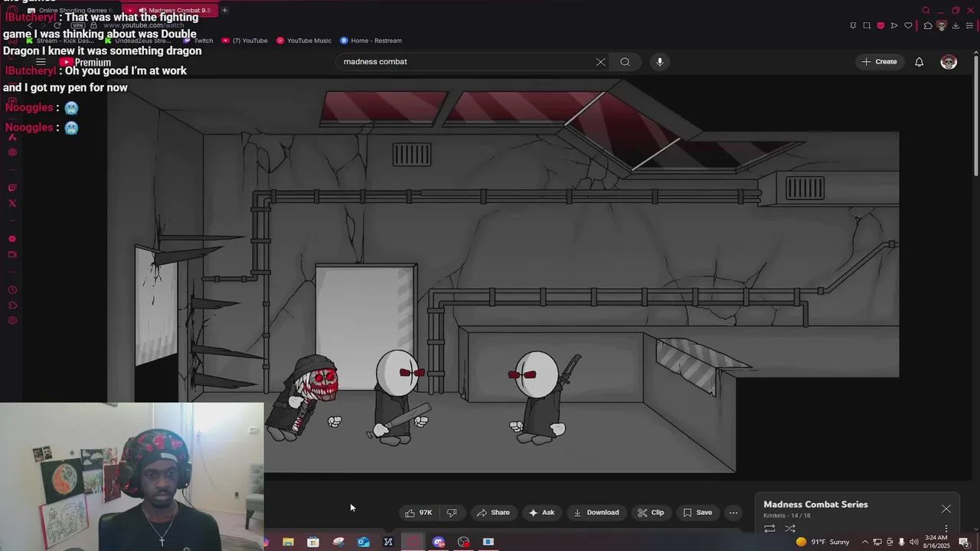This screenshot has width=980, height=551.
Task: Open more video actions ellipsis
Action: (x=733, y=513)
